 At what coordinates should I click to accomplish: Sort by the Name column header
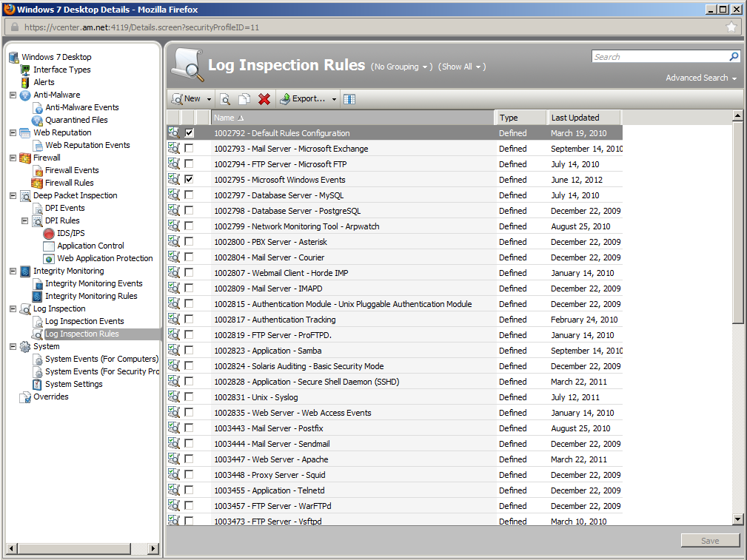(x=352, y=117)
